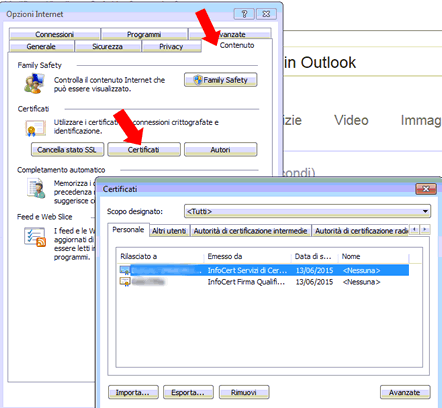Switch to the Programmi tab
Image resolution: width=442 pixels, height=408 pixels.
coord(144,34)
